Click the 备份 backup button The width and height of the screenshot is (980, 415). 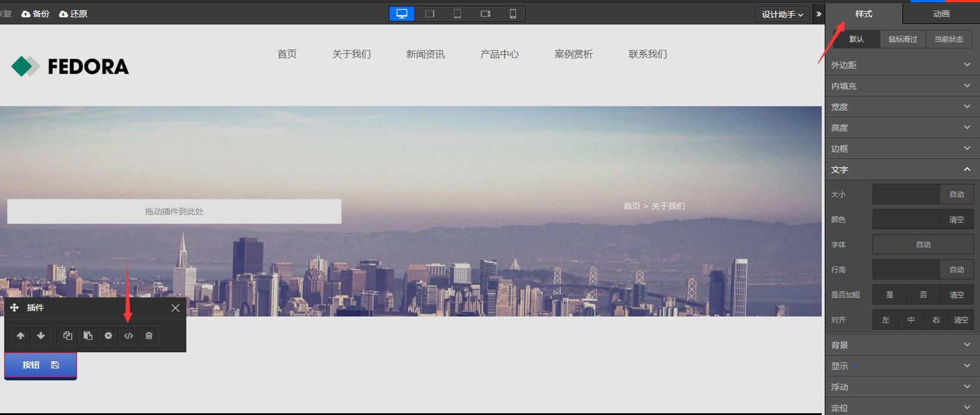[x=35, y=14]
